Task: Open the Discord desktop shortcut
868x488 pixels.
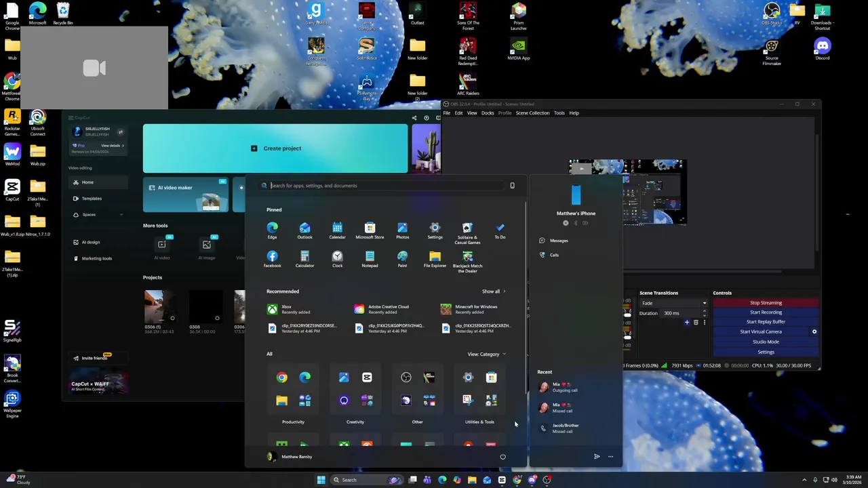Action: 823,49
